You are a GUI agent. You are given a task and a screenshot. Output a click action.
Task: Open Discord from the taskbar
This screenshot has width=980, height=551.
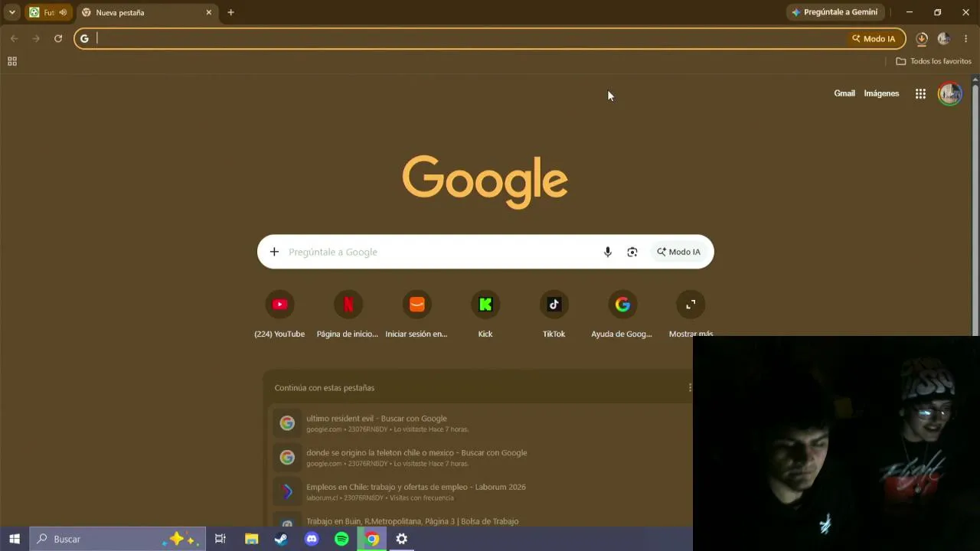[312, 539]
